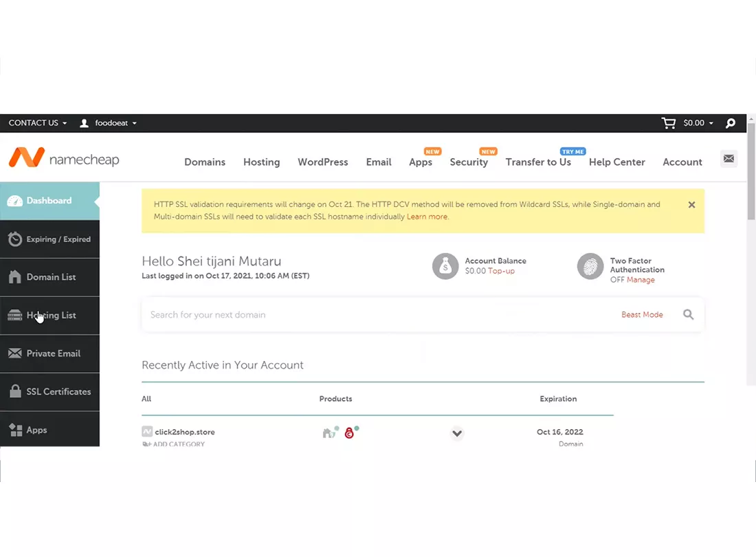
Task: Click the Last logged in text
Action: click(225, 276)
